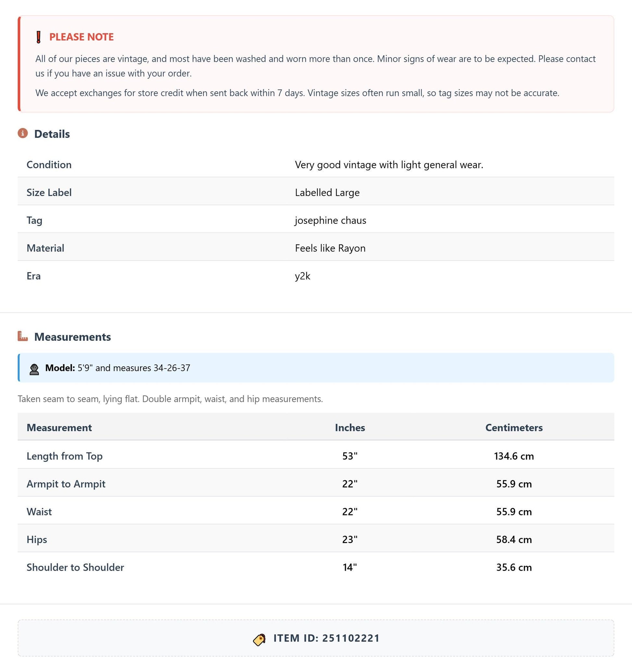This screenshot has height=672, width=632.
Task: Click the Centimeters column header
Action: point(514,427)
